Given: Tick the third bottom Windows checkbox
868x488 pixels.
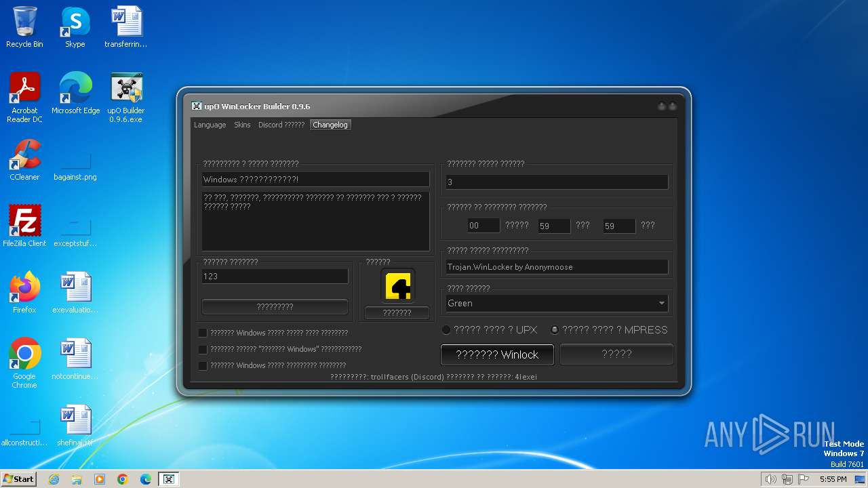Looking at the screenshot, I should pyautogui.click(x=203, y=365).
